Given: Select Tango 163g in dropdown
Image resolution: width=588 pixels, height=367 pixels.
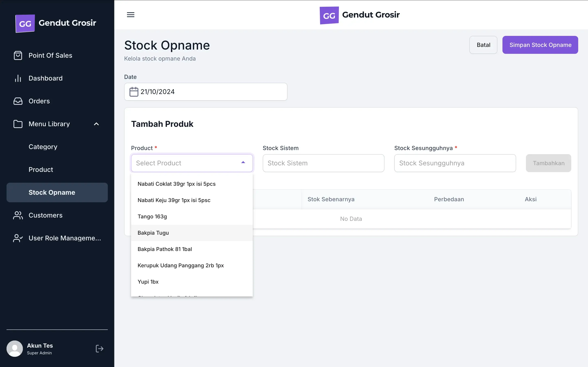Looking at the screenshot, I should click(152, 217).
